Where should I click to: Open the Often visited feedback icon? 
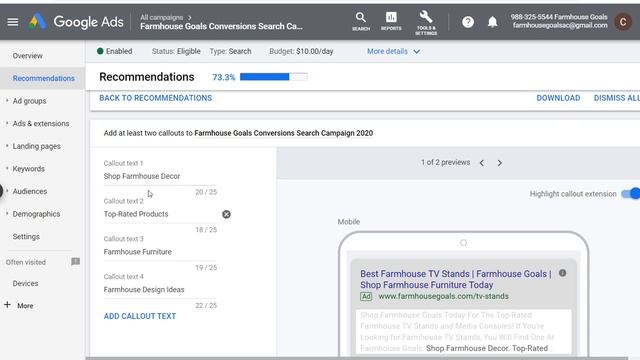point(76,262)
